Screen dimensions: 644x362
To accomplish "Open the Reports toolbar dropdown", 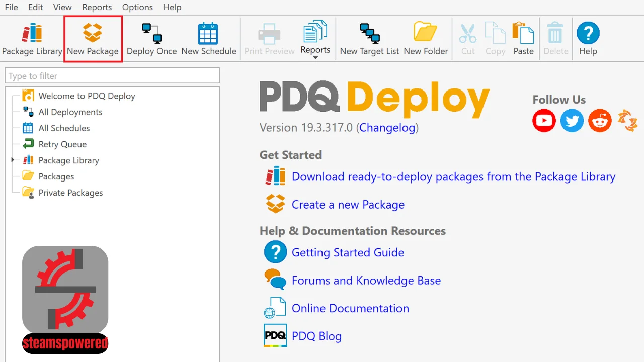I will point(315,39).
